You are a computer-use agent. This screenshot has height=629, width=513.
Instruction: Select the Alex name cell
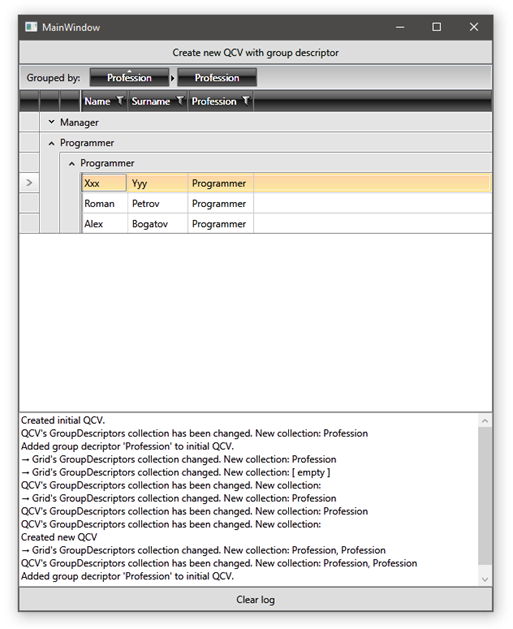pyautogui.click(x=104, y=224)
